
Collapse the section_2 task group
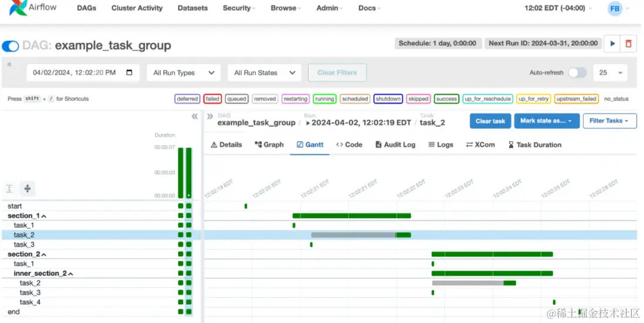pyautogui.click(x=27, y=254)
